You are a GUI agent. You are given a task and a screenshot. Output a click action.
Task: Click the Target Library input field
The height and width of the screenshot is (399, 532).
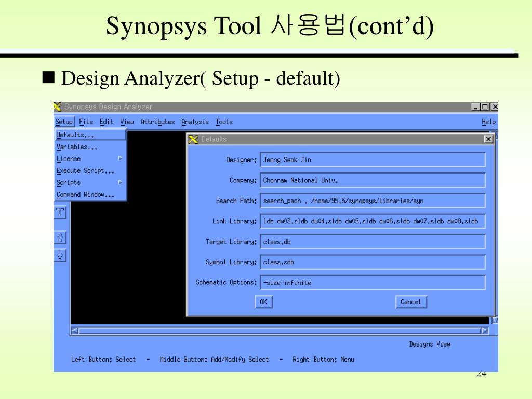(x=373, y=242)
